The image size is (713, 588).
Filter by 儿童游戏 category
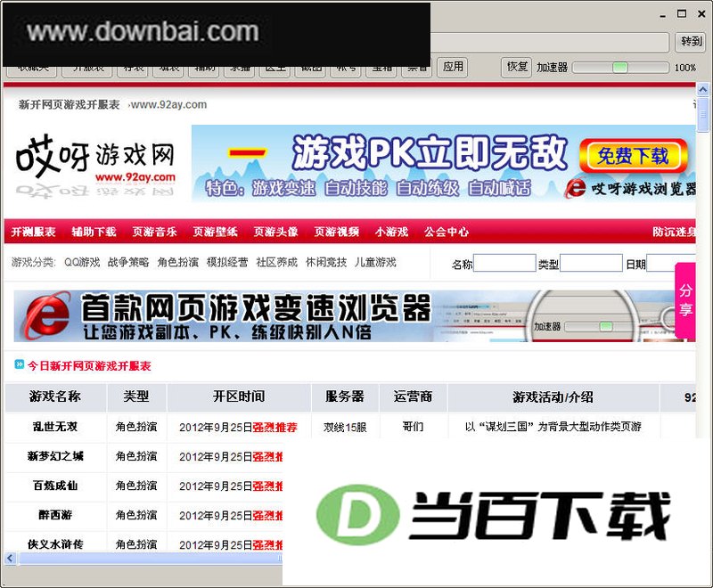pyautogui.click(x=375, y=262)
